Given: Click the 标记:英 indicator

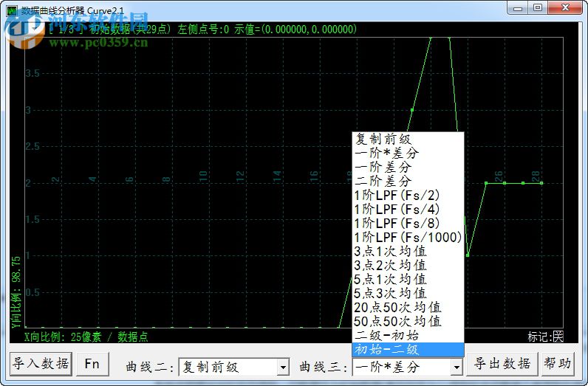Looking at the screenshot, I should [546, 337].
